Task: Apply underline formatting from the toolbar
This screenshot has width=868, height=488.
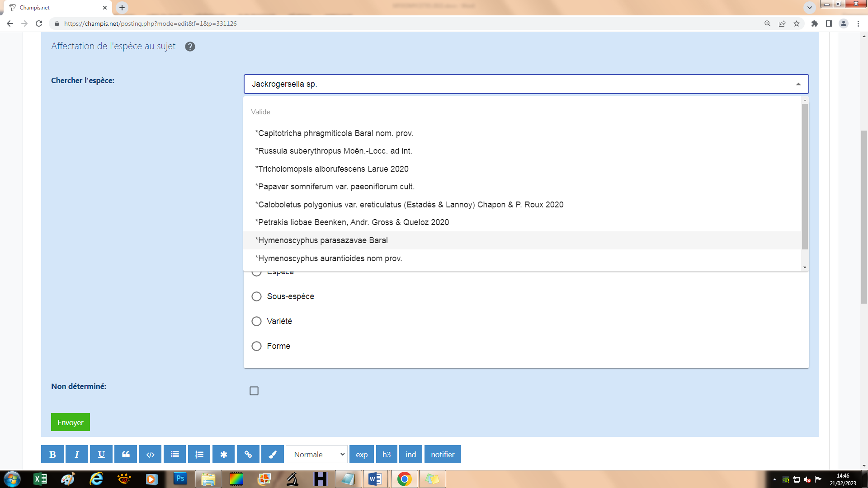Action: 101,455
